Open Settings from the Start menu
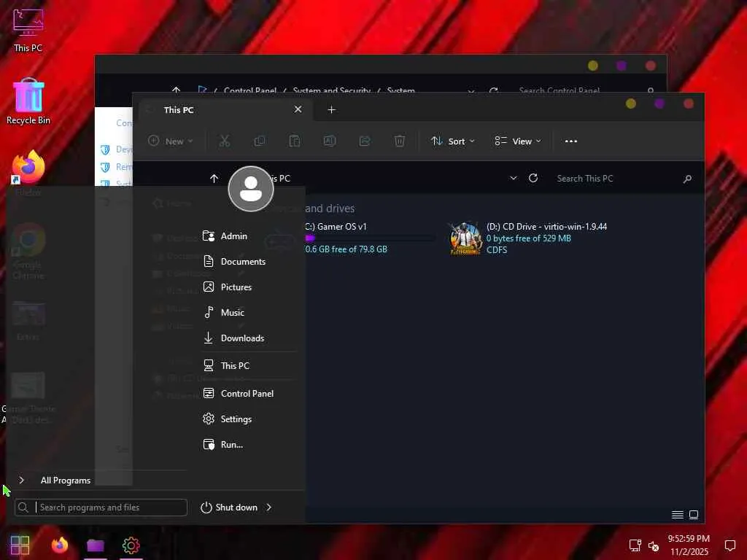747x560 pixels. (228, 419)
